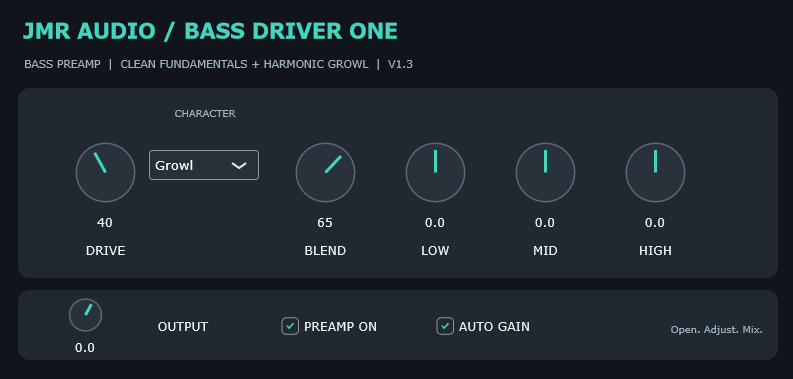Click the OUTPUT label

pyautogui.click(x=183, y=327)
